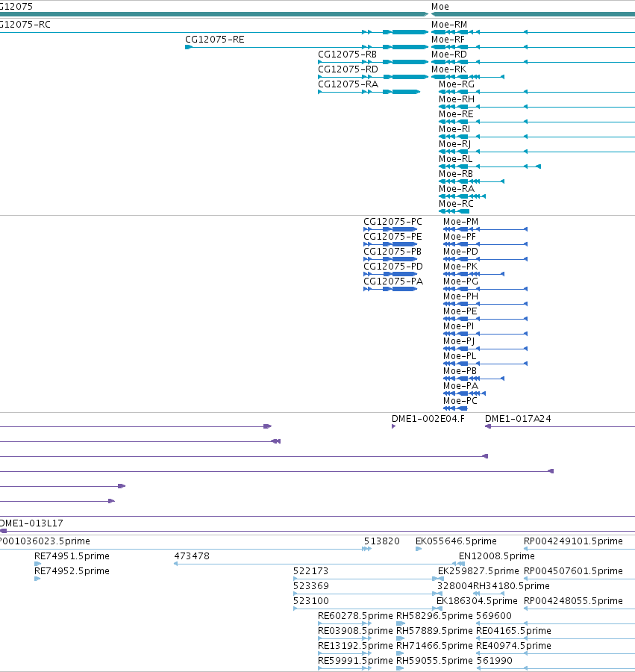Select the Moe-RE transcript label
This screenshot has width=635, height=672.
[x=456, y=114]
